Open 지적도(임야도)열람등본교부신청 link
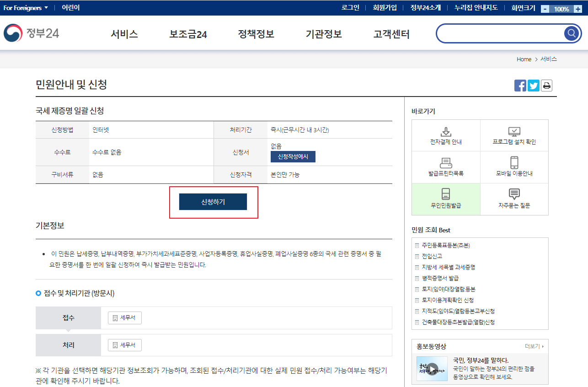Screen dimensions: 588x387 click(x=458, y=311)
